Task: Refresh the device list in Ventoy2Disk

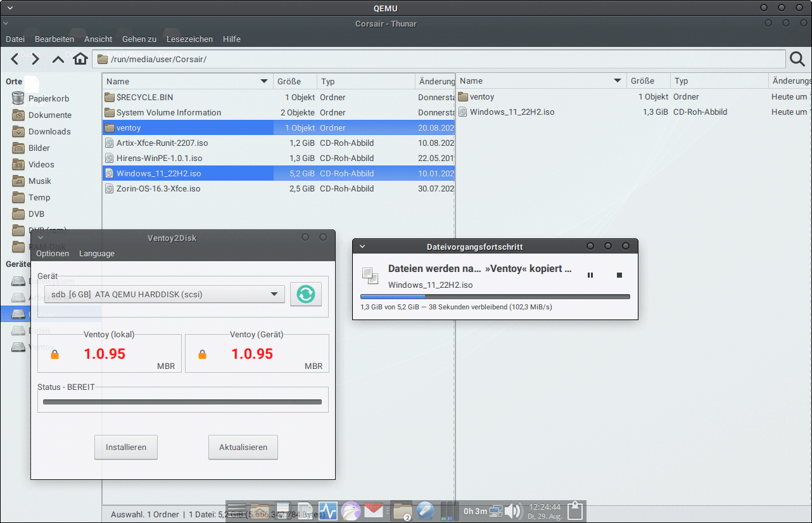Action: point(306,294)
